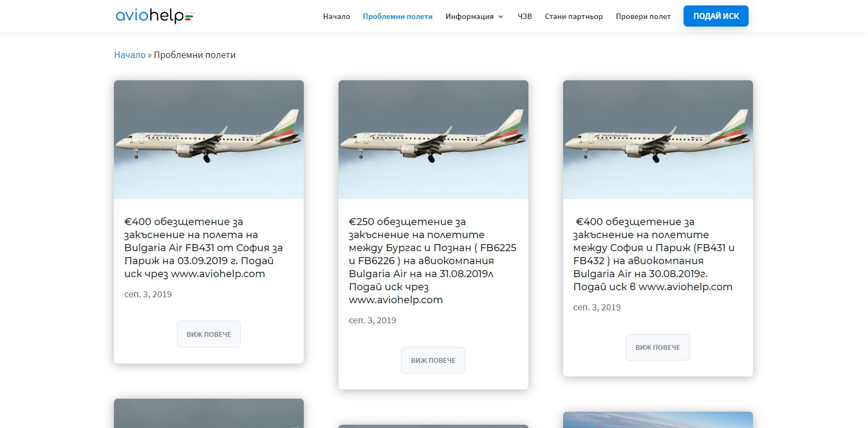Click the aviohelp logo
Screen dimensions: 868x428
coord(155,16)
